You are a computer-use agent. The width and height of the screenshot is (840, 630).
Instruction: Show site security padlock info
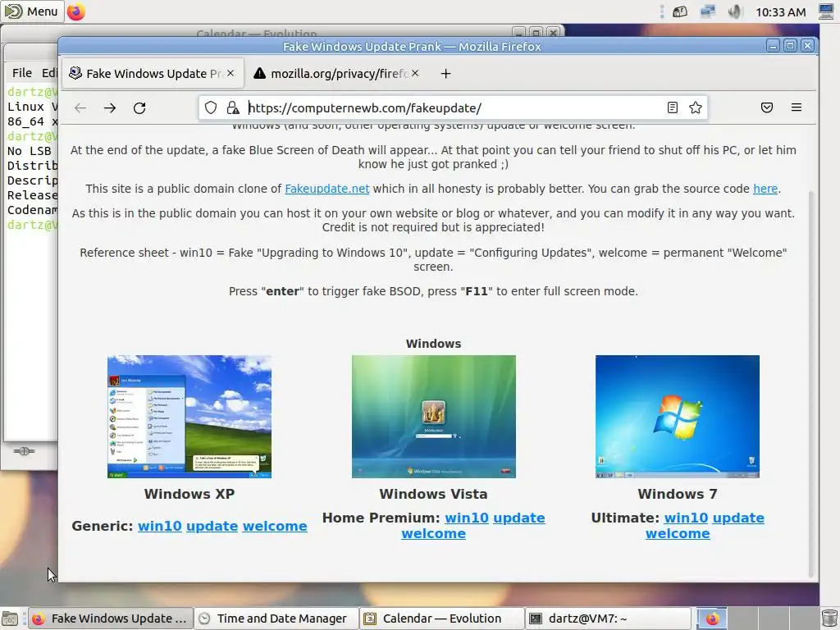point(232,108)
